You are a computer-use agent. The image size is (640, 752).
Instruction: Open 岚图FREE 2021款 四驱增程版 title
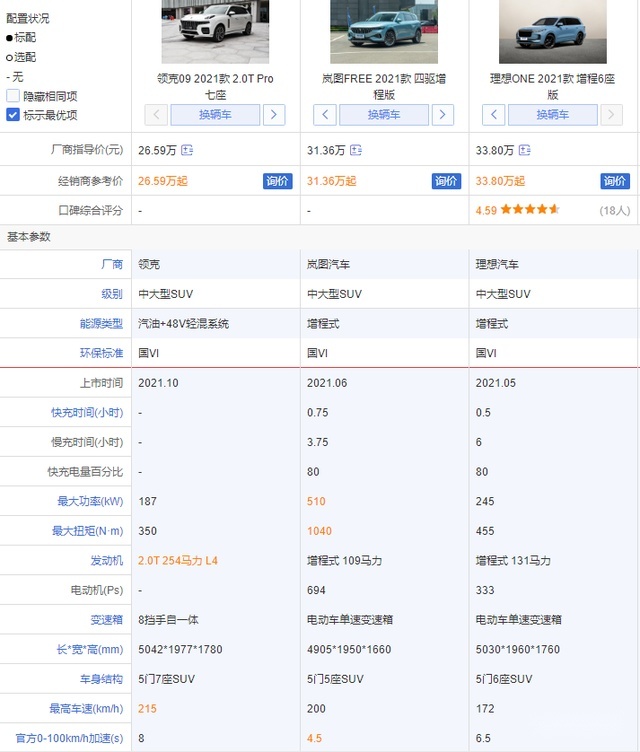point(384,86)
